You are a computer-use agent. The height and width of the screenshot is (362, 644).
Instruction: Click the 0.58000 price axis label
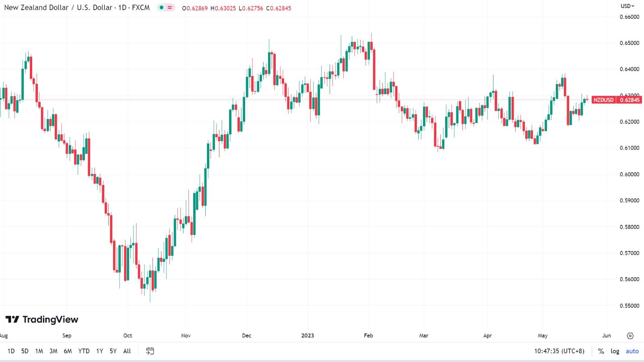(630, 227)
